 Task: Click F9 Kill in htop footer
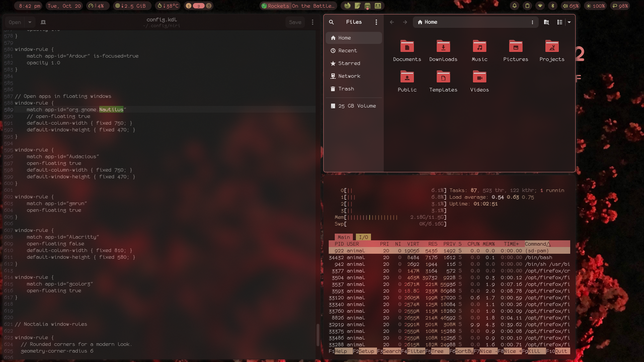(x=534, y=351)
